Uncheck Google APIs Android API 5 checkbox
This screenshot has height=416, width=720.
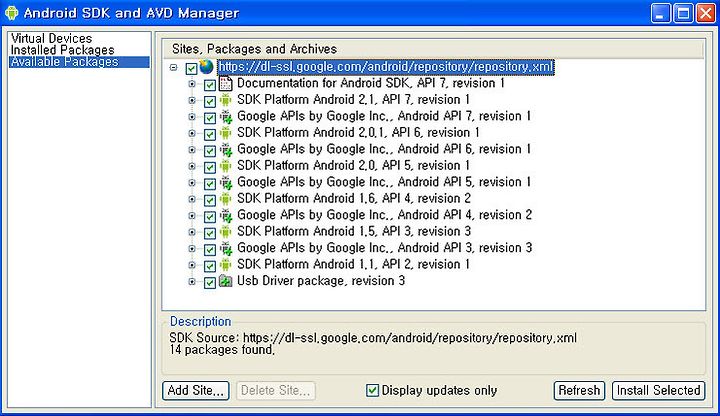pos(210,184)
